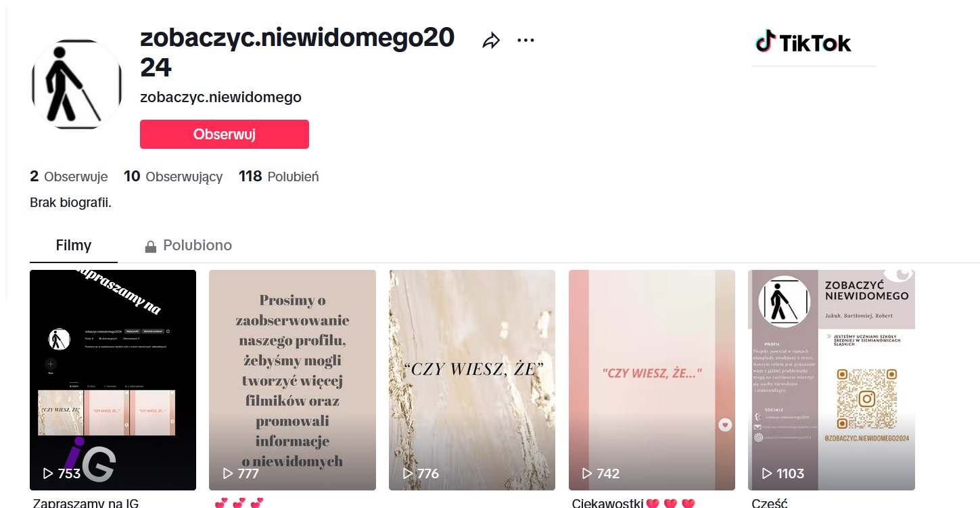This screenshot has width=980, height=508.
Task: View the 10 Obserwujący followers list
Action: tap(173, 177)
